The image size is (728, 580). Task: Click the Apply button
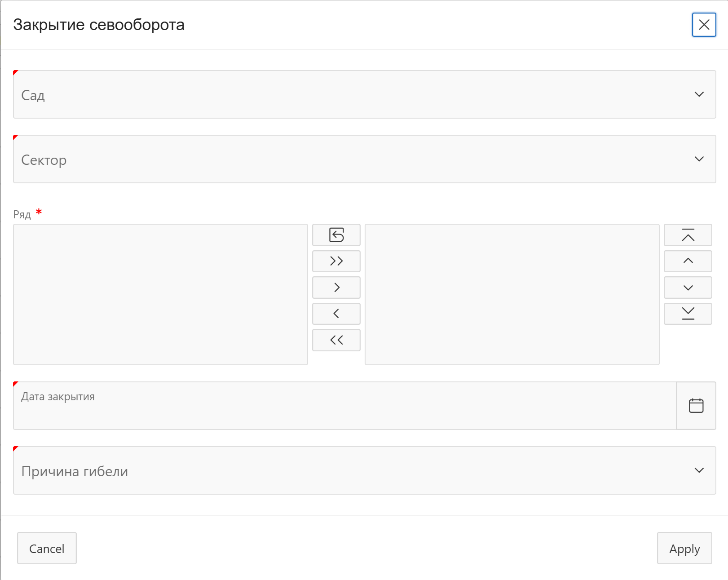point(684,548)
